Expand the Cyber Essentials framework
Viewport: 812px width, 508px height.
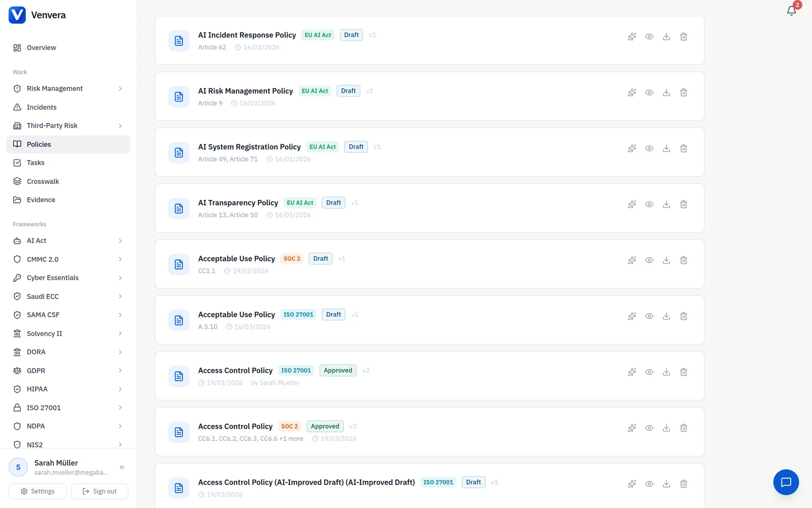(120, 278)
